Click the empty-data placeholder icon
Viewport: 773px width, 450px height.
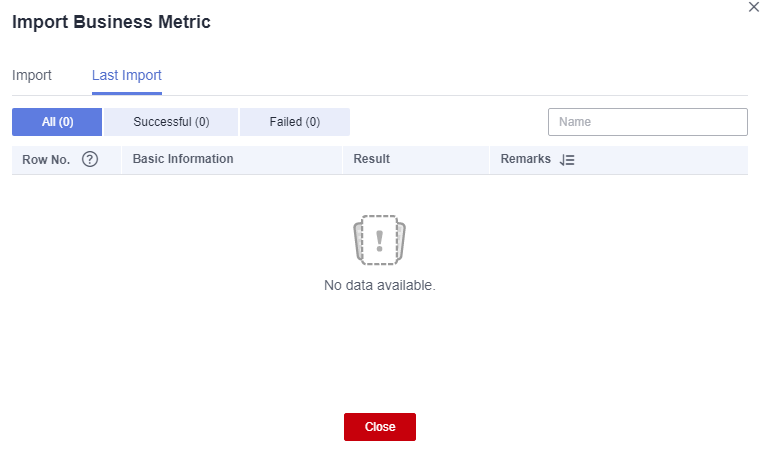click(380, 240)
